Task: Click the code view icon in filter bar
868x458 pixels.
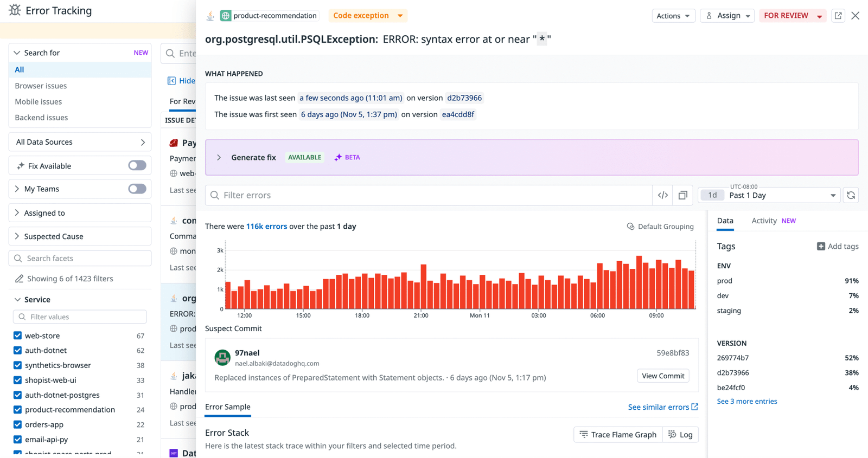Action: pyautogui.click(x=662, y=195)
